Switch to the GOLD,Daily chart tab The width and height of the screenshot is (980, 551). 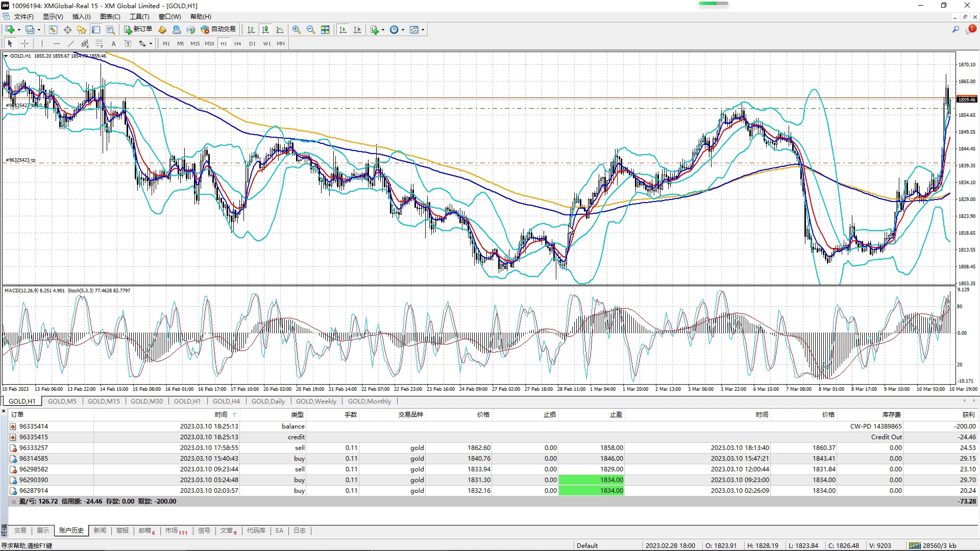coord(268,402)
